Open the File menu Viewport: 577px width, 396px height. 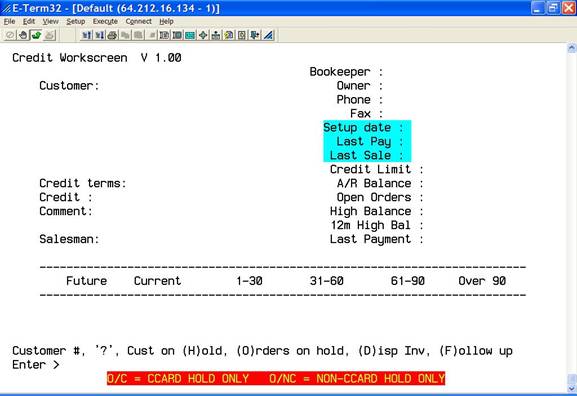point(9,21)
